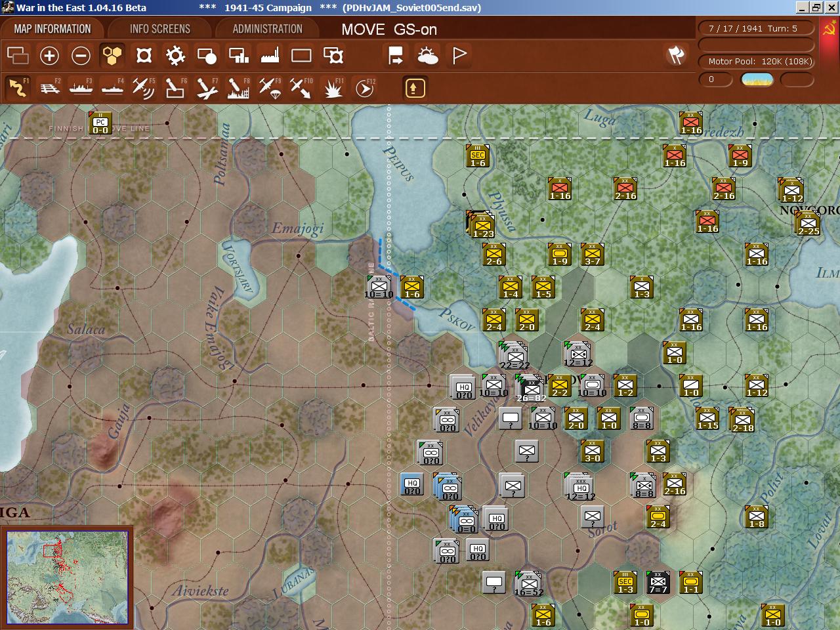Image resolution: width=840 pixels, height=630 pixels.
Task: Select the 1-8 Soviet unit counter
Action: [x=757, y=517]
